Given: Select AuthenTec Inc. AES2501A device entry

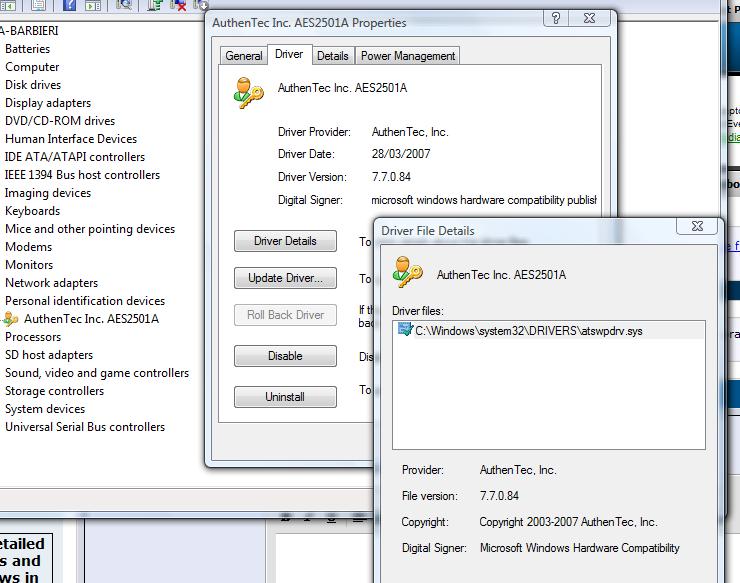Looking at the screenshot, I should click(x=92, y=319).
